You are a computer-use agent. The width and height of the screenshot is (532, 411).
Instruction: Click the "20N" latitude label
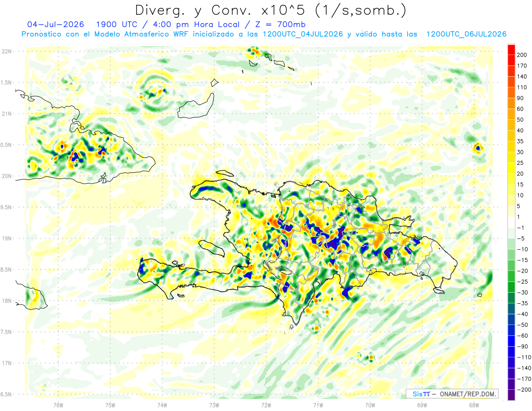pos(7,176)
